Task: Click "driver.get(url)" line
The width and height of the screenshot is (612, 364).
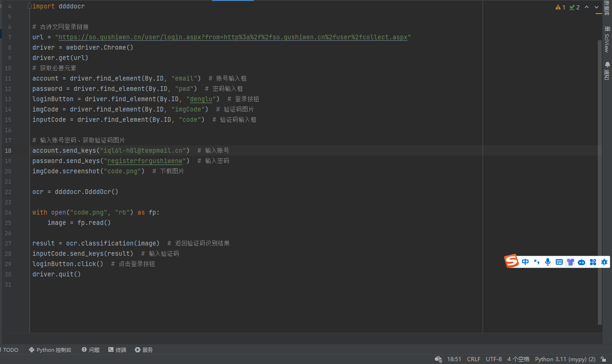Action: (60, 58)
